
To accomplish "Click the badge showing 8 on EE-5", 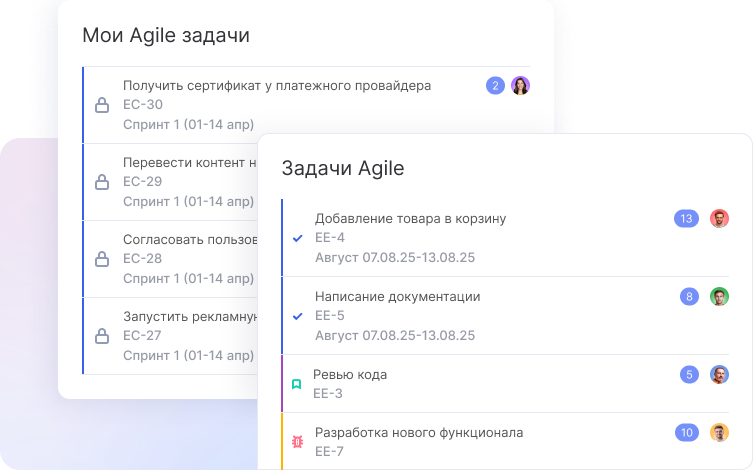I will pyautogui.click(x=689, y=297).
